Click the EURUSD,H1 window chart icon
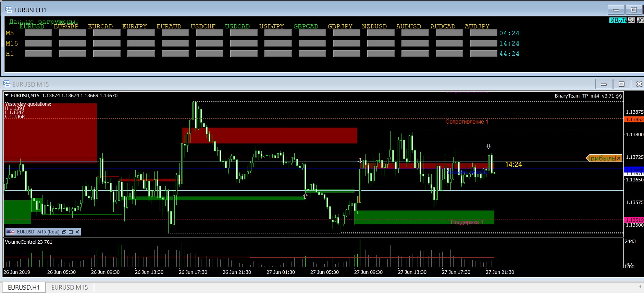The width and height of the screenshot is (644, 293). 9,10
